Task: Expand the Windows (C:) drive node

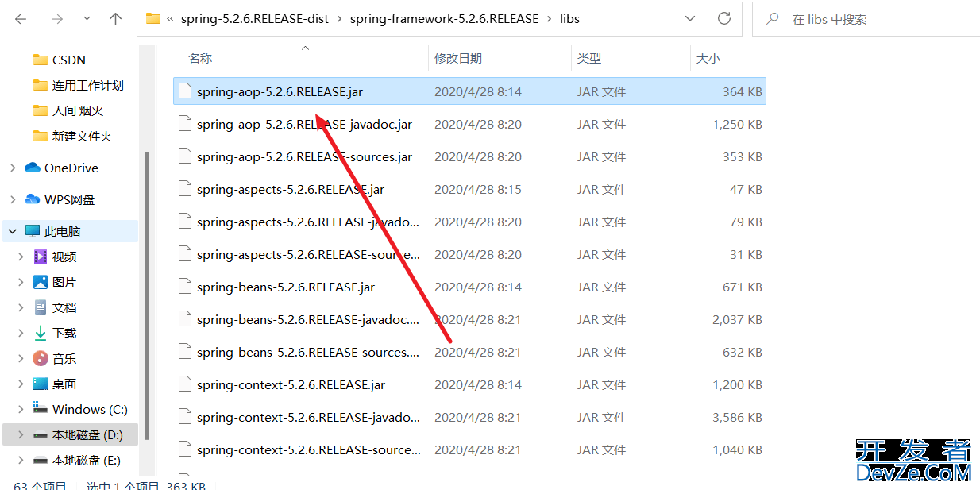Action: click(21, 409)
